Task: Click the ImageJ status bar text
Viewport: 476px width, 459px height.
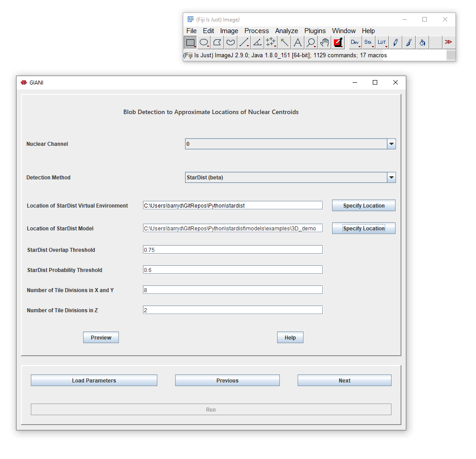Action: tap(285, 55)
